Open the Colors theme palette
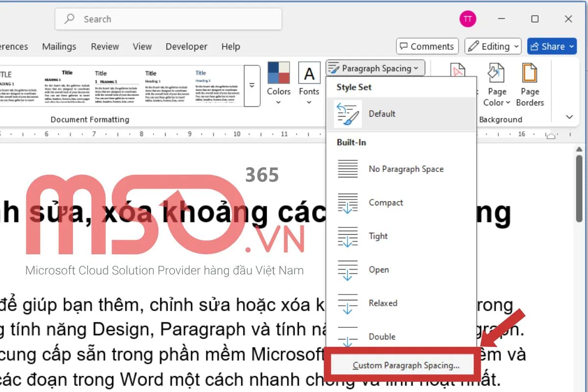This screenshot has width=588, height=392. click(278, 82)
